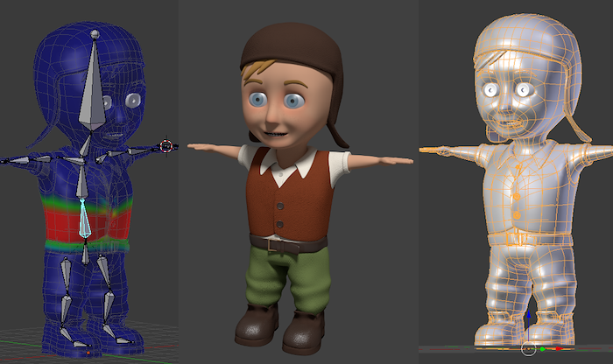Click the red vest on rendered character
Viewport: 613px width, 364px height.
[x=263, y=197]
